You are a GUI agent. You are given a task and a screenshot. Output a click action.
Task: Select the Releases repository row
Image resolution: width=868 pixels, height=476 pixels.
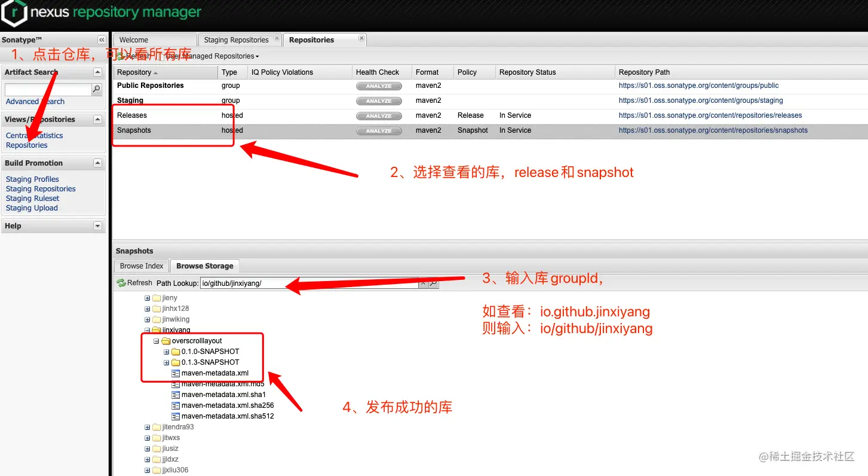[490, 115]
